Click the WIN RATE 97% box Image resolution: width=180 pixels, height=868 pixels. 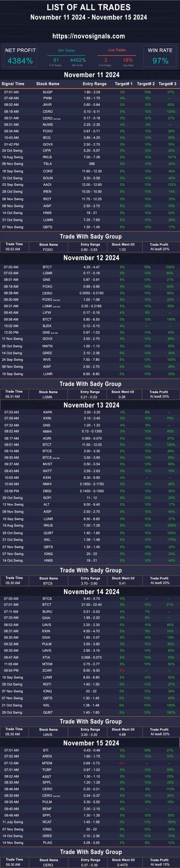160,56
